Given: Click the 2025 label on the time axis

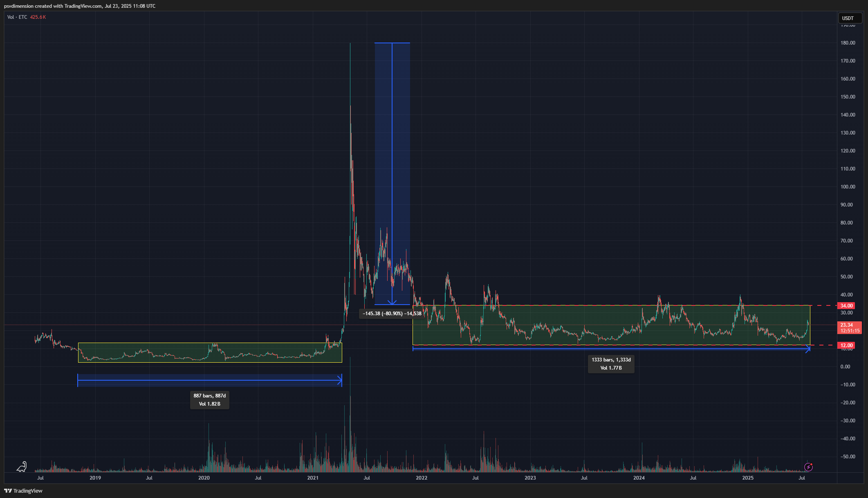Looking at the screenshot, I should [x=748, y=478].
